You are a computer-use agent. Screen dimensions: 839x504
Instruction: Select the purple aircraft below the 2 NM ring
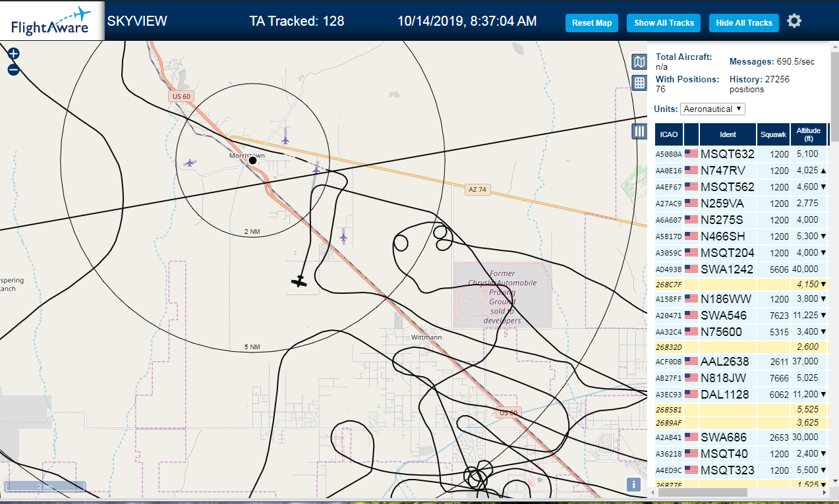[x=343, y=236]
